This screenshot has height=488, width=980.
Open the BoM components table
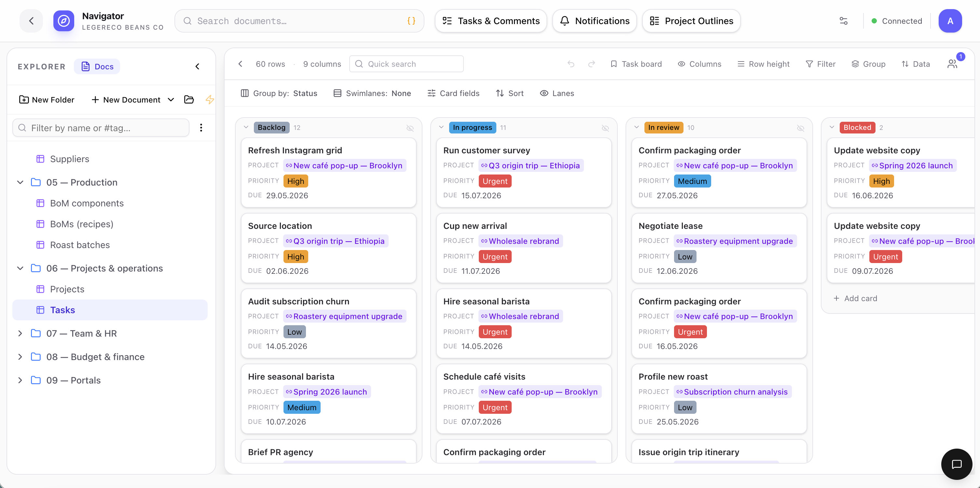87,203
